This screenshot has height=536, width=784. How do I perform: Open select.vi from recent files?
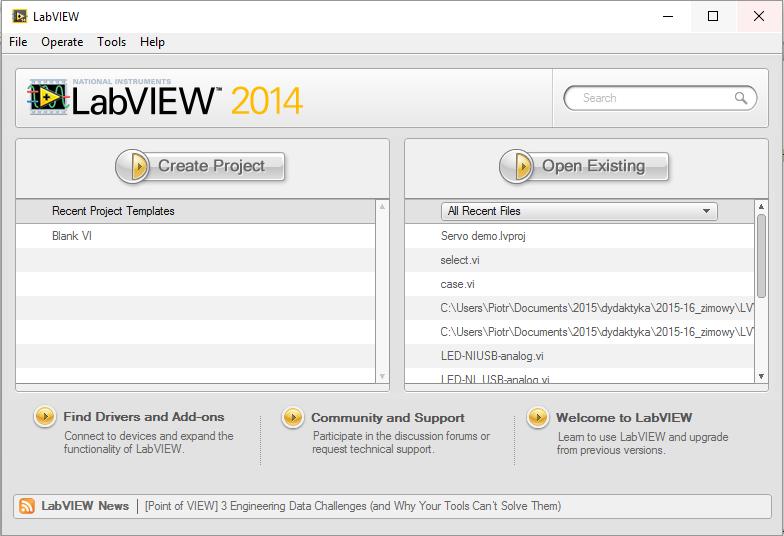[579, 260]
